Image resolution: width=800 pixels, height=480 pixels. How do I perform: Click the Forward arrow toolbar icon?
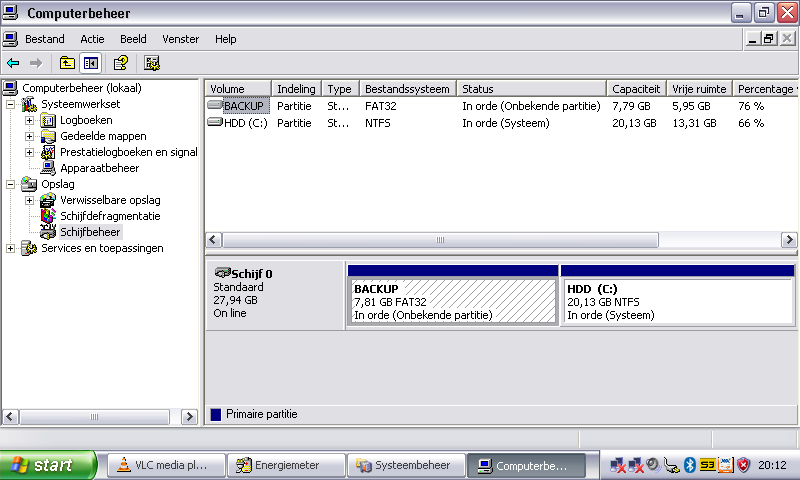point(36,63)
